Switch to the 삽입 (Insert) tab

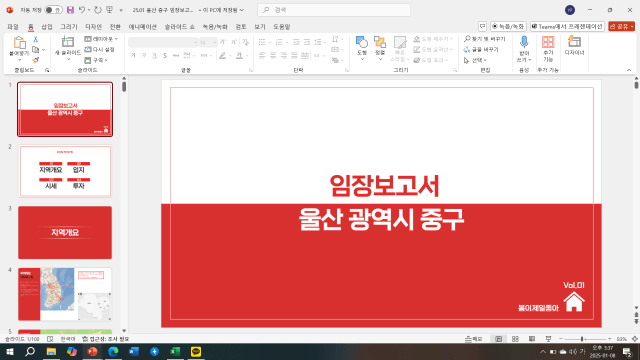(x=47, y=27)
